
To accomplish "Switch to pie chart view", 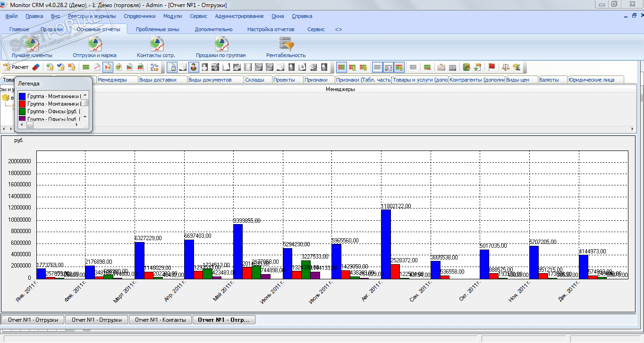I will [x=118, y=67].
